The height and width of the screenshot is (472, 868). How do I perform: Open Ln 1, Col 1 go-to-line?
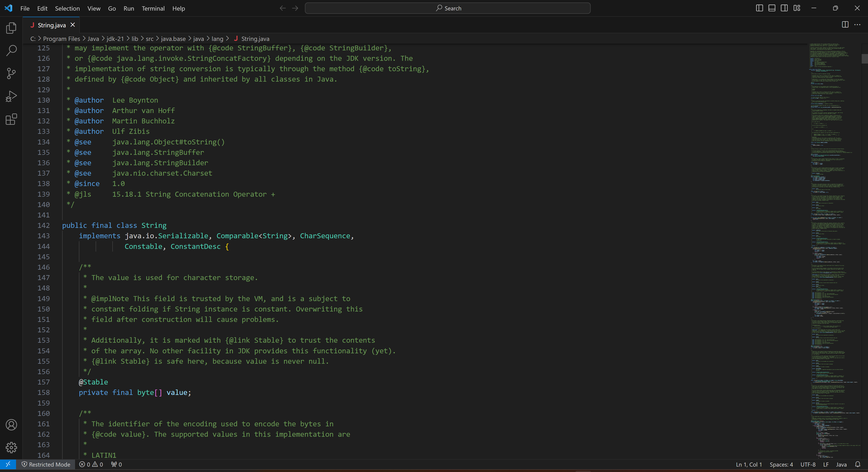click(x=749, y=464)
